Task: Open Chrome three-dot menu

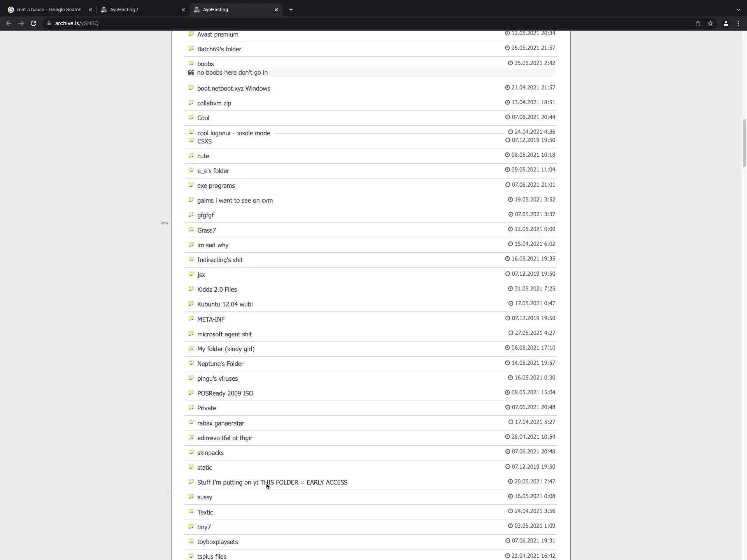Action: click(739, 23)
